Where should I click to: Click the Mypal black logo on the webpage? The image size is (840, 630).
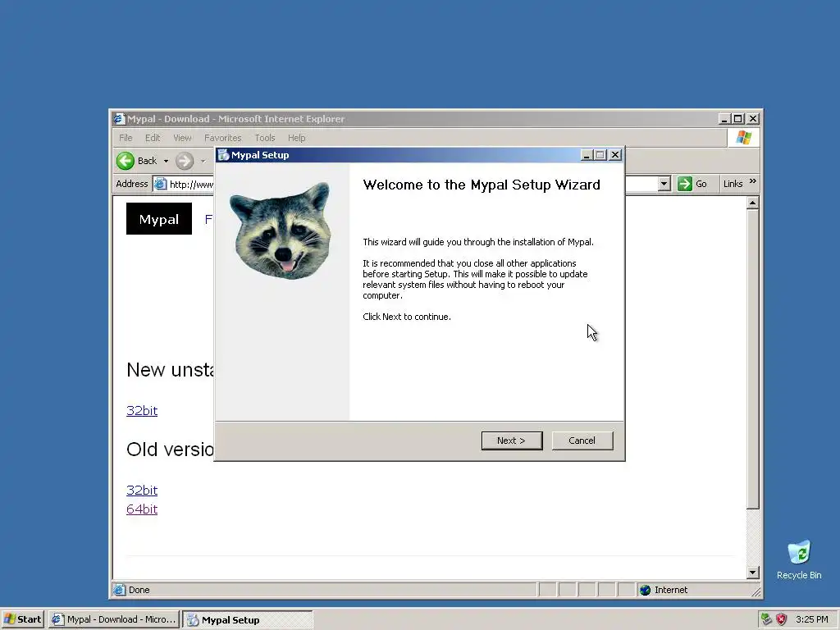point(159,218)
